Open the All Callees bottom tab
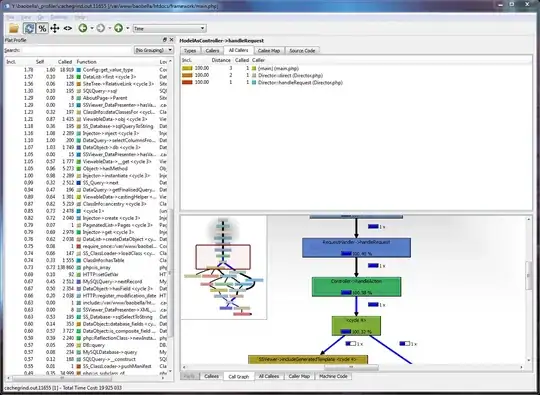This screenshot has width=540, height=395. pyautogui.click(x=269, y=376)
